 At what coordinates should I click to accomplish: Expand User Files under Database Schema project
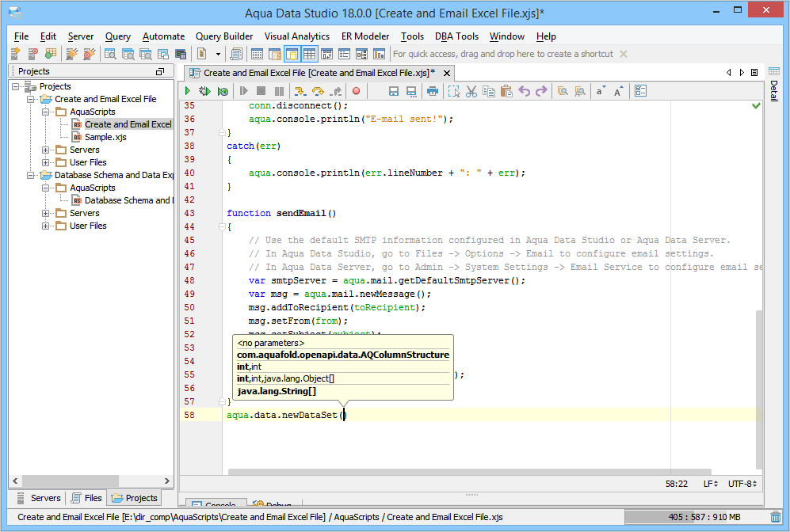click(x=45, y=226)
